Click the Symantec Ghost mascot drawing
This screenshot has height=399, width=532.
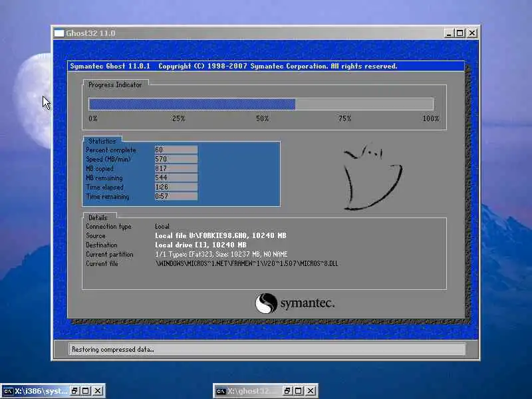pos(373,177)
